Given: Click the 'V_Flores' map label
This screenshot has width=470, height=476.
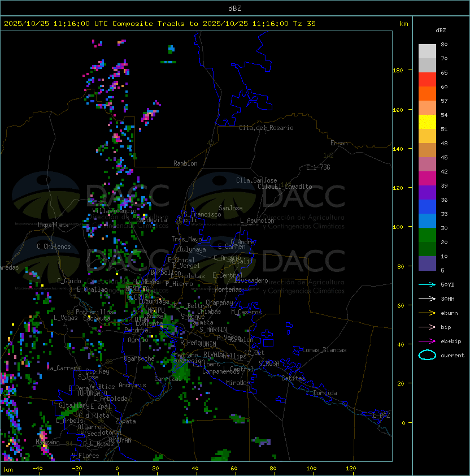Looking at the screenshot, I should pyautogui.click(x=85, y=456).
